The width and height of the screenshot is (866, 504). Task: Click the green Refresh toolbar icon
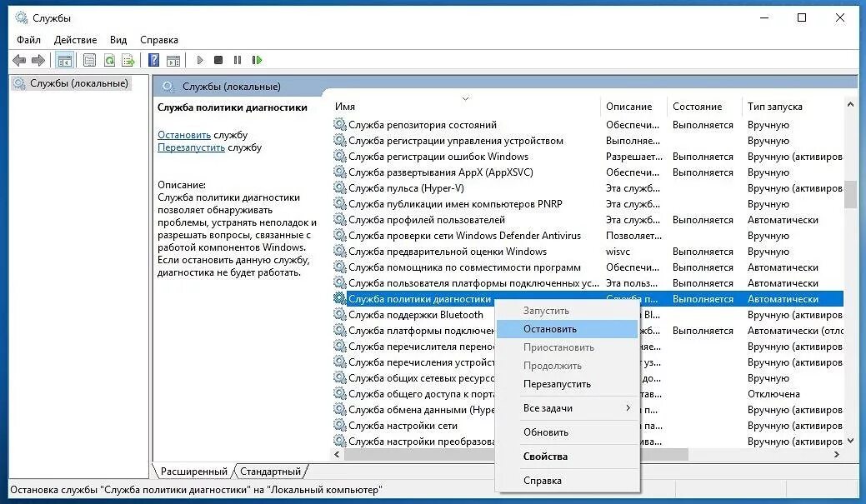tap(109, 60)
